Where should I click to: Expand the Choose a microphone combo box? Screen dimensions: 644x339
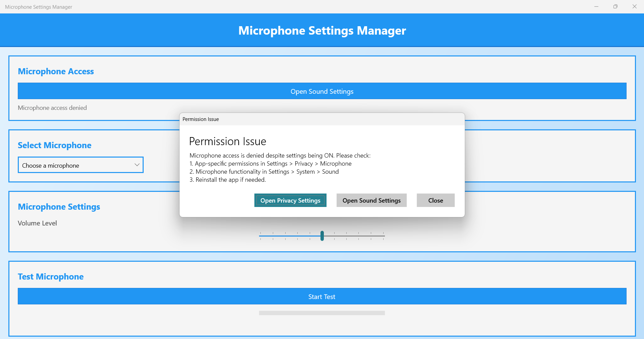(x=81, y=165)
